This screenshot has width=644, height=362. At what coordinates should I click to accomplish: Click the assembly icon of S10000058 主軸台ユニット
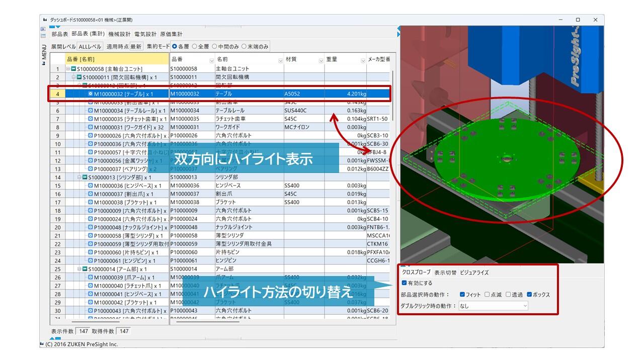[x=73, y=69]
